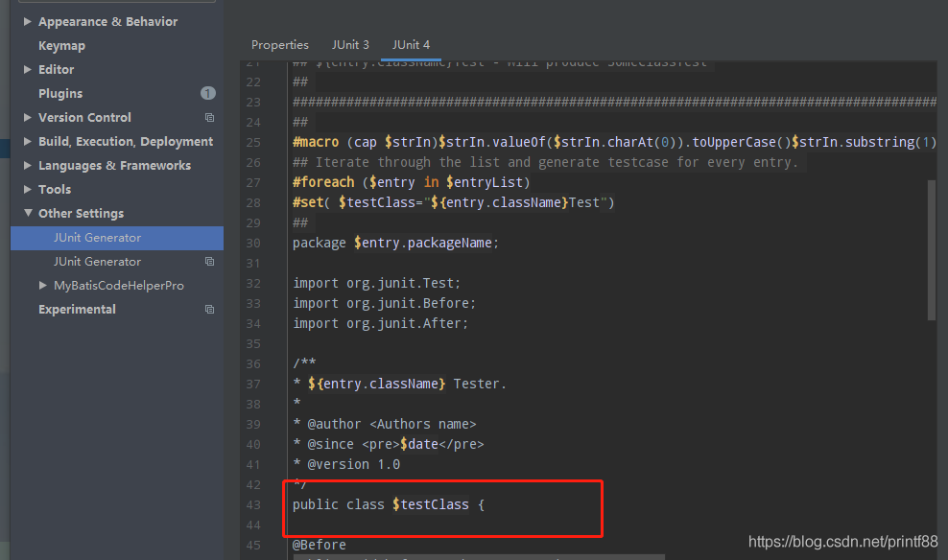
Task: Click the project-scope icon beside second JUnit Generator
Action: coord(209,262)
